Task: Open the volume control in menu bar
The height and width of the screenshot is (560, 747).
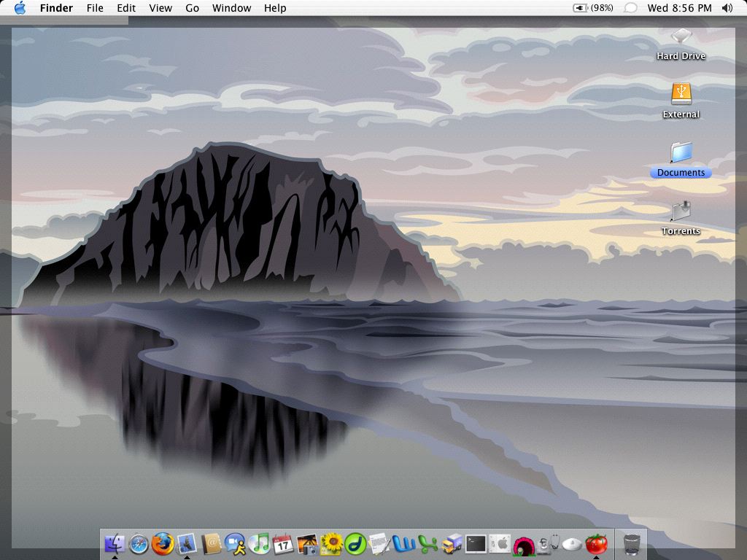Action: (x=727, y=8)
